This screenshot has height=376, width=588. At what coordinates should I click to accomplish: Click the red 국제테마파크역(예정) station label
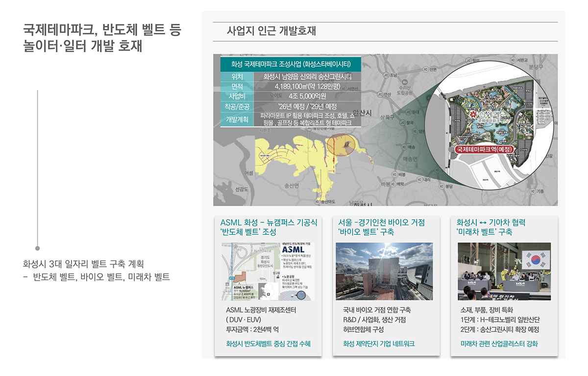[x=485, y=149]
